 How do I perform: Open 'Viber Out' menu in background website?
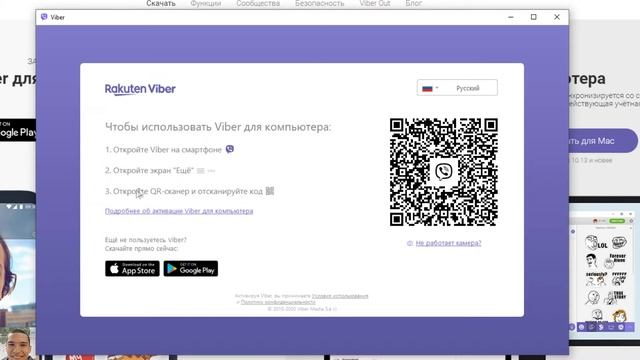click(x=375, y=3)
